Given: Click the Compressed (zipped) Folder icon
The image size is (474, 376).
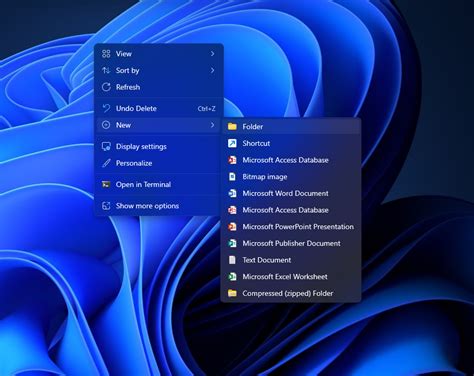Looking at the screenshot, I should pos(232,293).
